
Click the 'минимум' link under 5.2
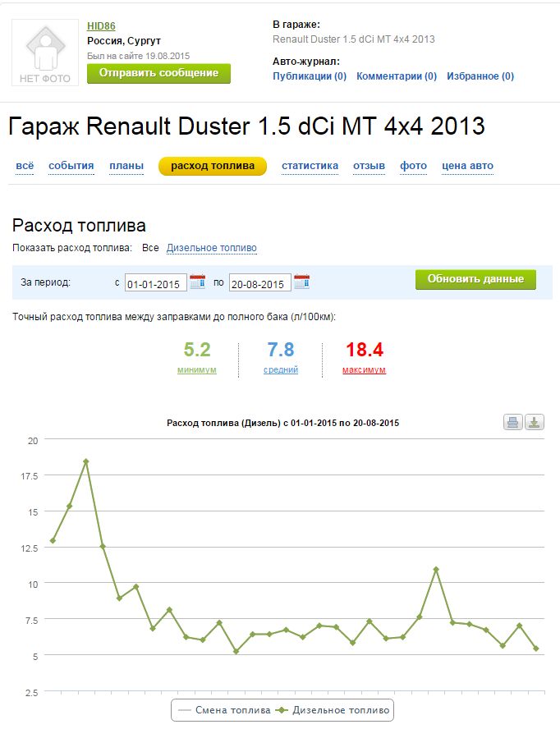coord(197,370)
